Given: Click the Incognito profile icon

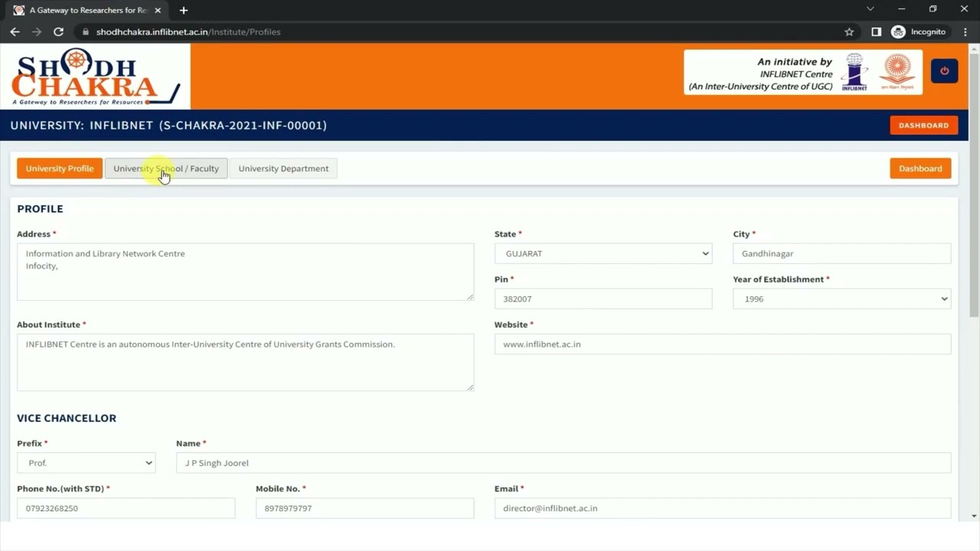Looking at the screenshot, I should (x=898, y=32).
